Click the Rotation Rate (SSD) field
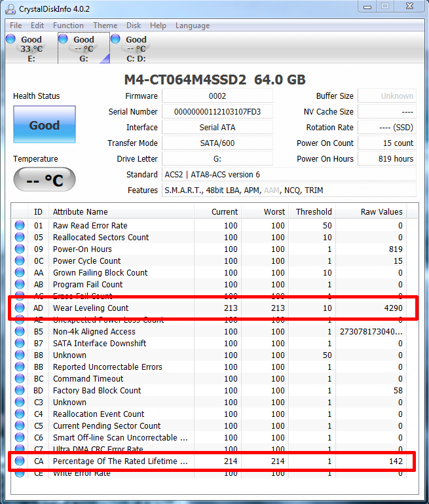 click(x=387, y=127)
